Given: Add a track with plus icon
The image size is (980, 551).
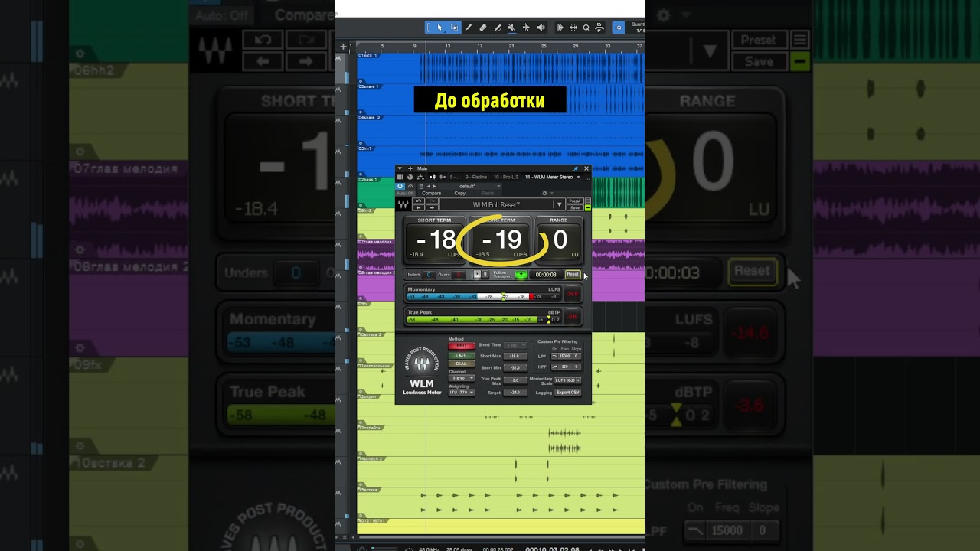Looking at the screenshot, I should (343, 47).
